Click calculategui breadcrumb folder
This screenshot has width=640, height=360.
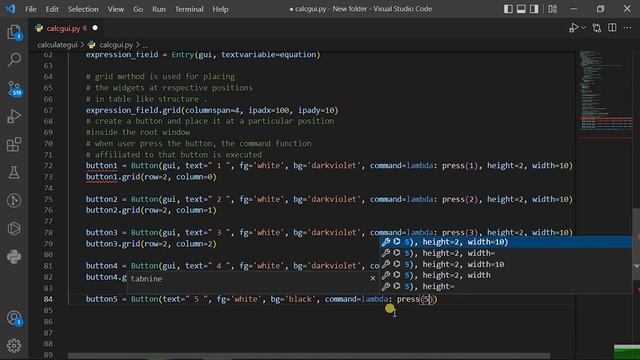(x=57, y=45)
